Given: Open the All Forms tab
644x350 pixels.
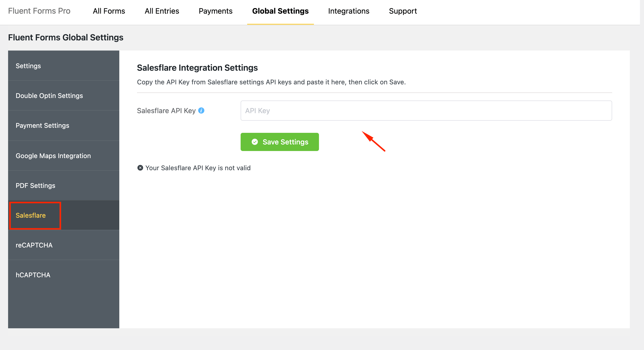Looking at the screenshot, I should [x=109, y=11].
